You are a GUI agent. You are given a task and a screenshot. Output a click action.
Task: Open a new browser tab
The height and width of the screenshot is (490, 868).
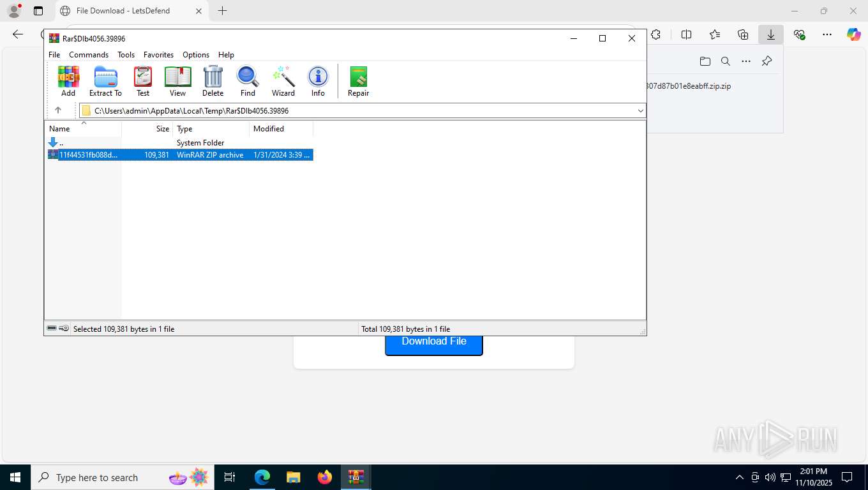(222, 11)
